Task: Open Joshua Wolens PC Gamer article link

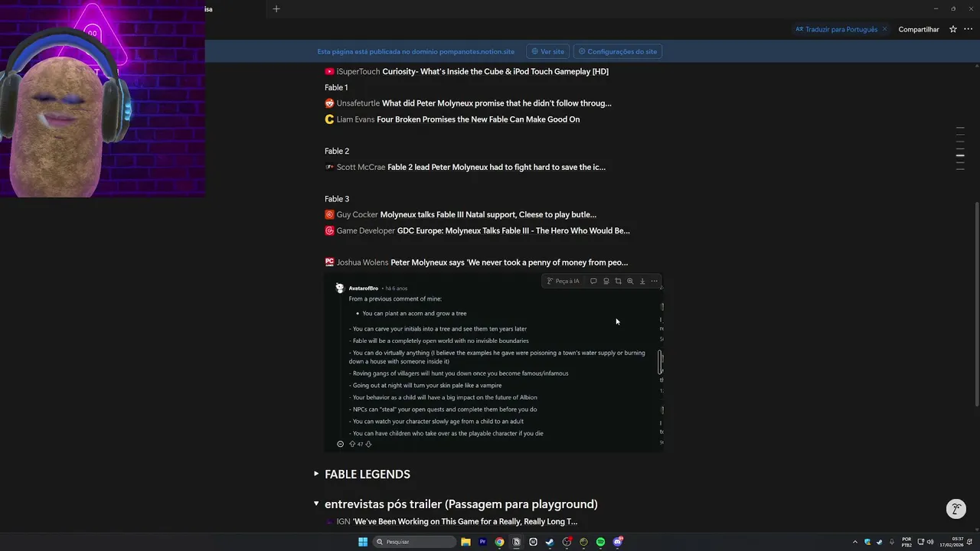Action: [476, 262]
